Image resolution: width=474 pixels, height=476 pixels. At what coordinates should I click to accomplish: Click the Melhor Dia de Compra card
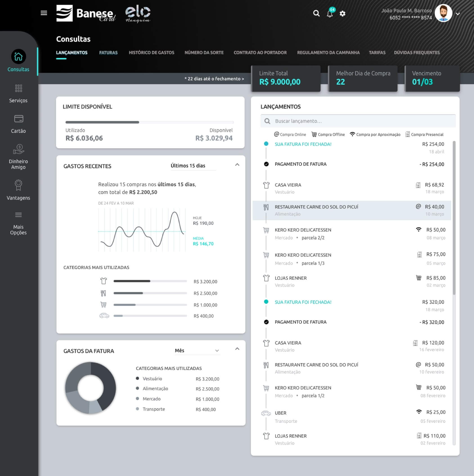pos(363,78)
